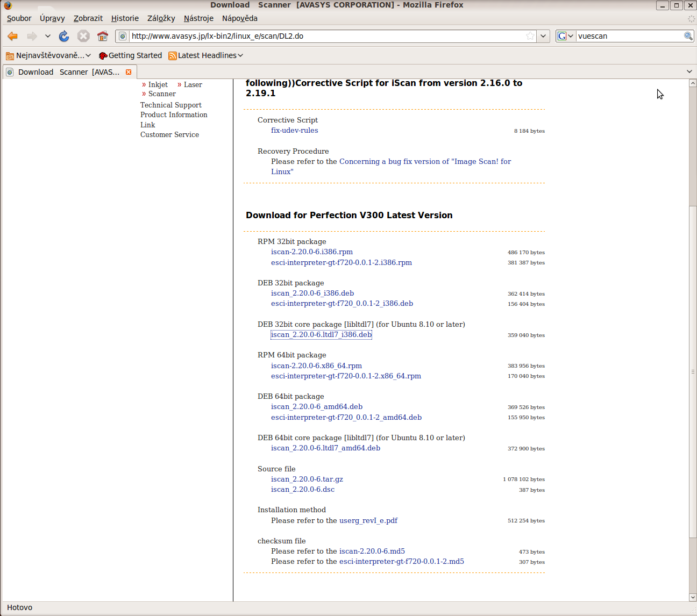
Task: Close the Download Scanner tab
Action: click(x=129, y=72)
